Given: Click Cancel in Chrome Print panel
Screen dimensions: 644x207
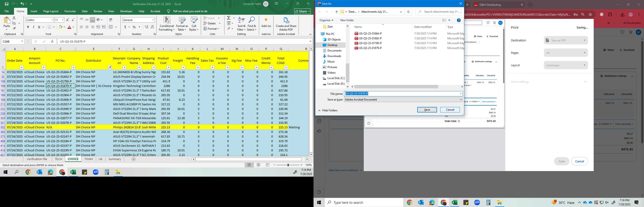Looking at the screenshot, I should pos(580,161).
